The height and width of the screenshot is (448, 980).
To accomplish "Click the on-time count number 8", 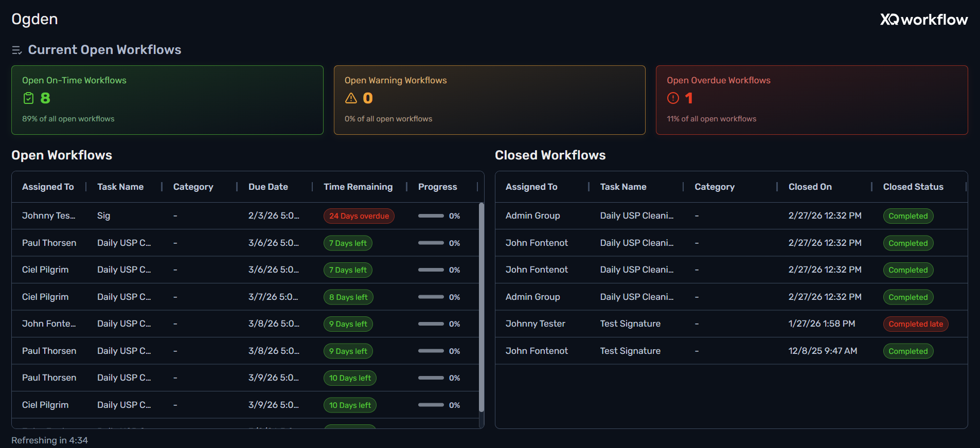I will click(45, 98).
